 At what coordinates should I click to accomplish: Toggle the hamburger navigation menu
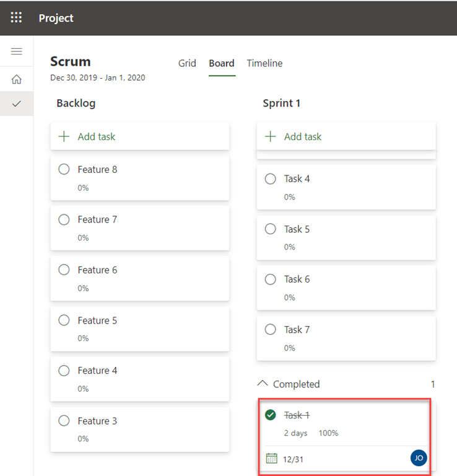17,51
